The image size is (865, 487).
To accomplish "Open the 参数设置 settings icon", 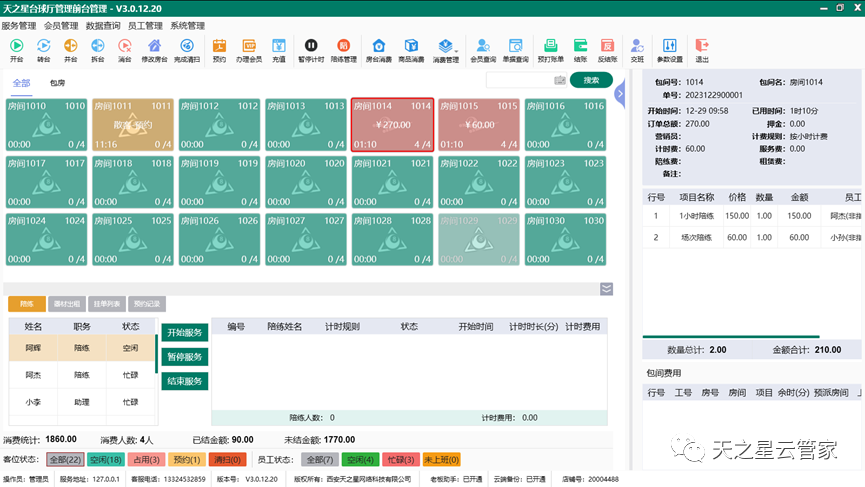I will [669, 47].
